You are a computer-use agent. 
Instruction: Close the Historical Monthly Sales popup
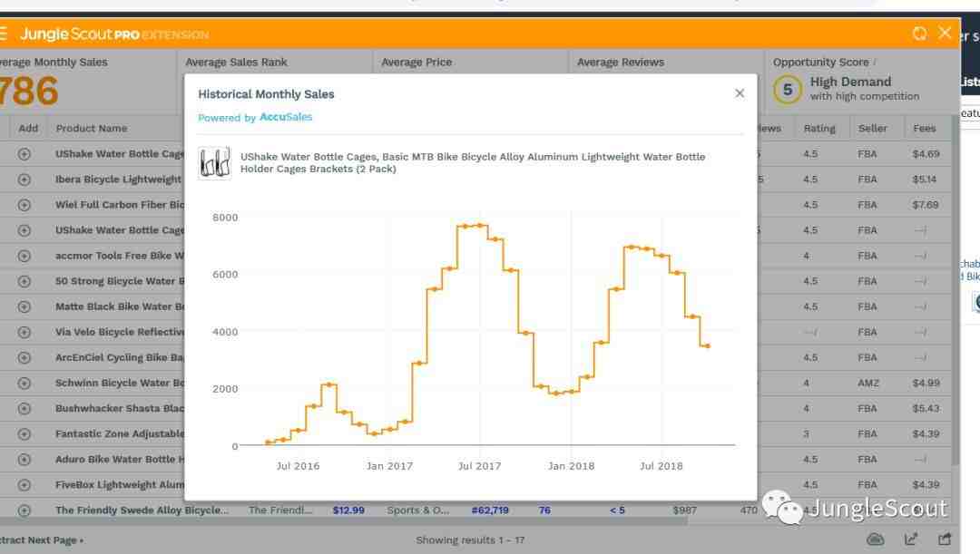tap(740, 93)
